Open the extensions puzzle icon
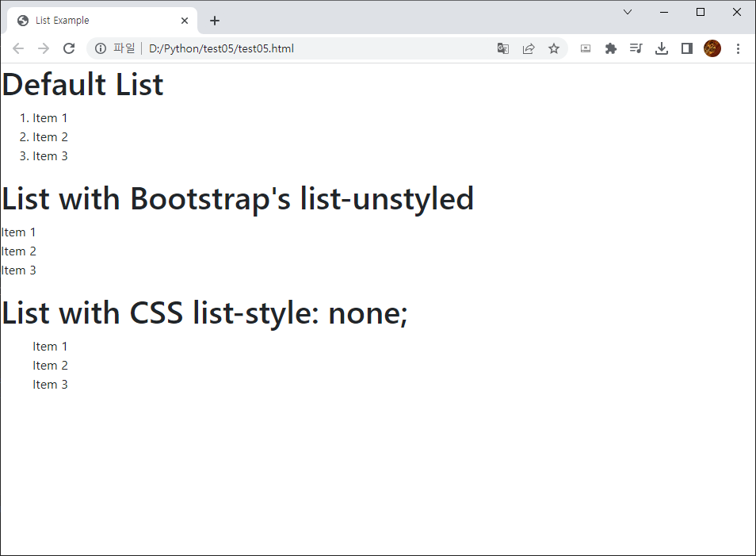This screenshot has width=756, height=556. (x=611, y=48)
